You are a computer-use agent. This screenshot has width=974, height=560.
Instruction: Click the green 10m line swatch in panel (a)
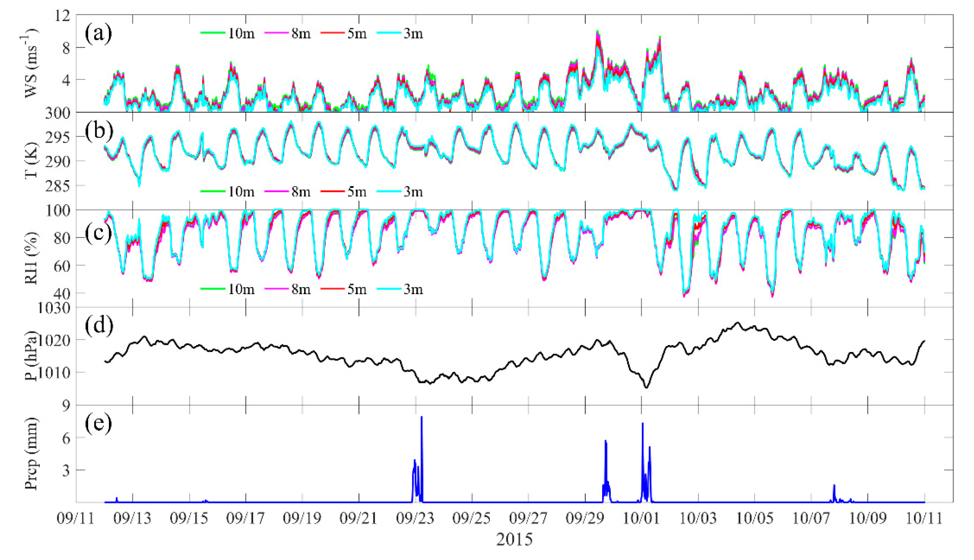(213, 33)
